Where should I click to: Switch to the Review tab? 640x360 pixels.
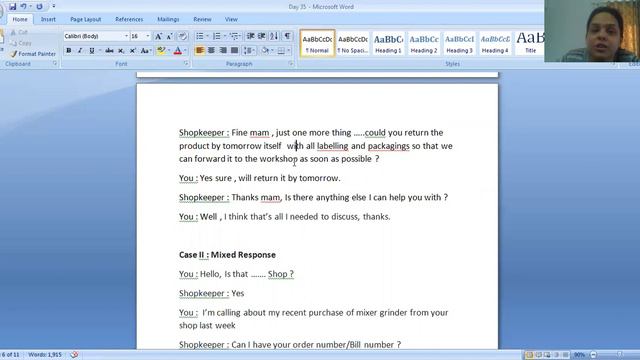point(202,19)
